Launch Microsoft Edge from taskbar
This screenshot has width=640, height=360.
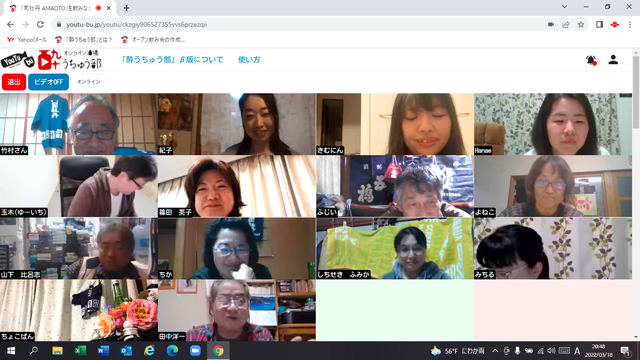[x=172, y=351]
